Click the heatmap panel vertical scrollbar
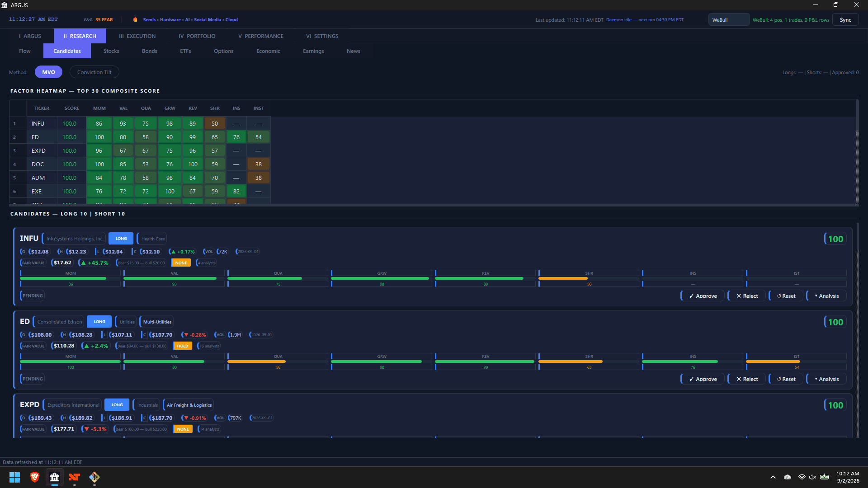The image size is (868, 488). [857, 152]
